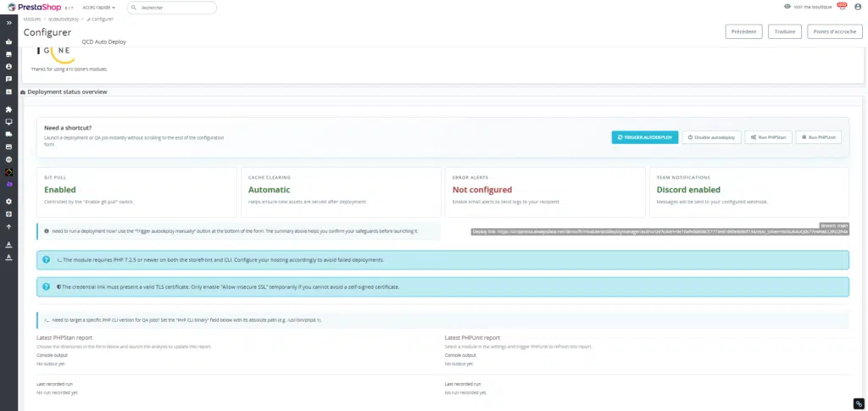This screenshot has height=411, width=868.
Task: Expand the collapsed sidebar menu
Action: click(8, 23)
